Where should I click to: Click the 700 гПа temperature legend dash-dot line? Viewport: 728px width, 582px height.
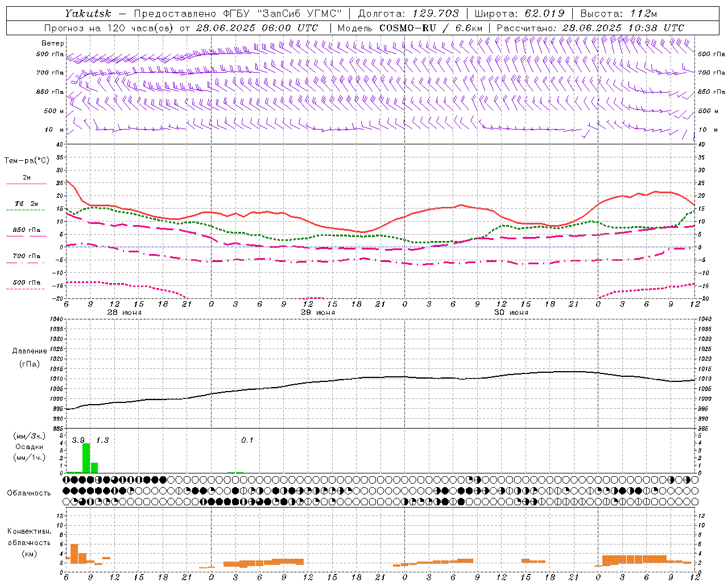click(26, 263)
